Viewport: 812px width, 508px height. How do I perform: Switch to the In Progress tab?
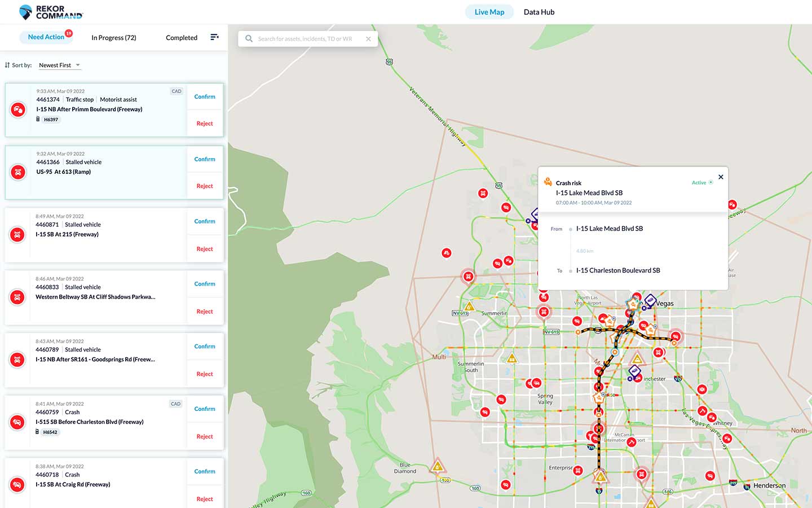[x=113, y=37]
